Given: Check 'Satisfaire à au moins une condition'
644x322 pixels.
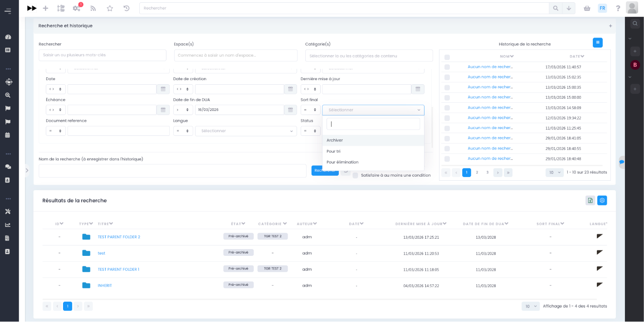Looking at the screenshot, I should 355,175.
